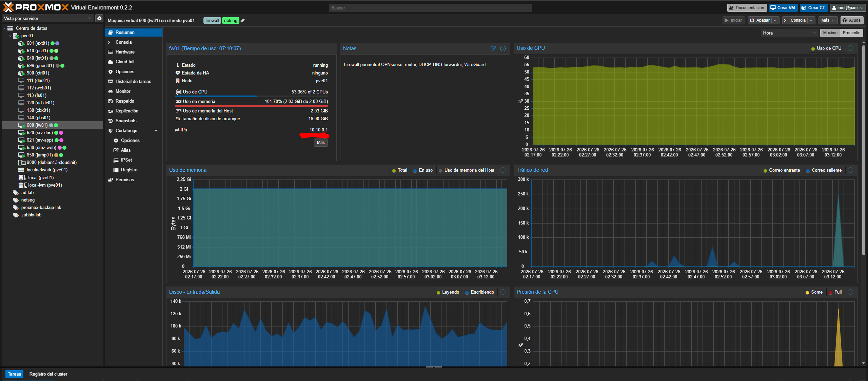Click Uso de CPU progress bar
Image resolution: width=868 pixels, height=381 pixels.
coord(252,97)
